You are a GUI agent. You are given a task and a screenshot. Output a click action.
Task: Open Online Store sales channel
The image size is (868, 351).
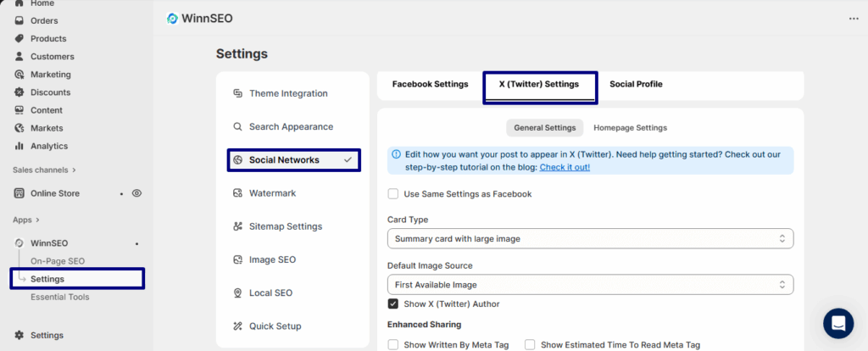pyautogui.click(x=55, y=193)
